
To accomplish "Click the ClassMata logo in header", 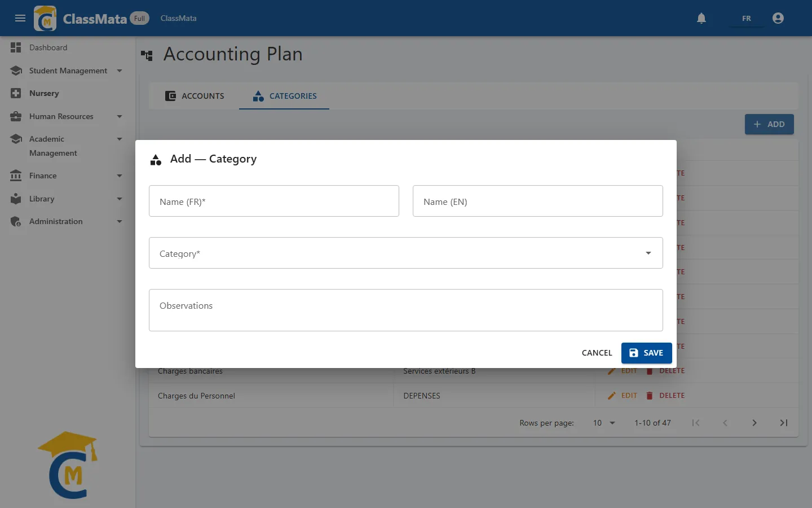I will tap(45, 18).
